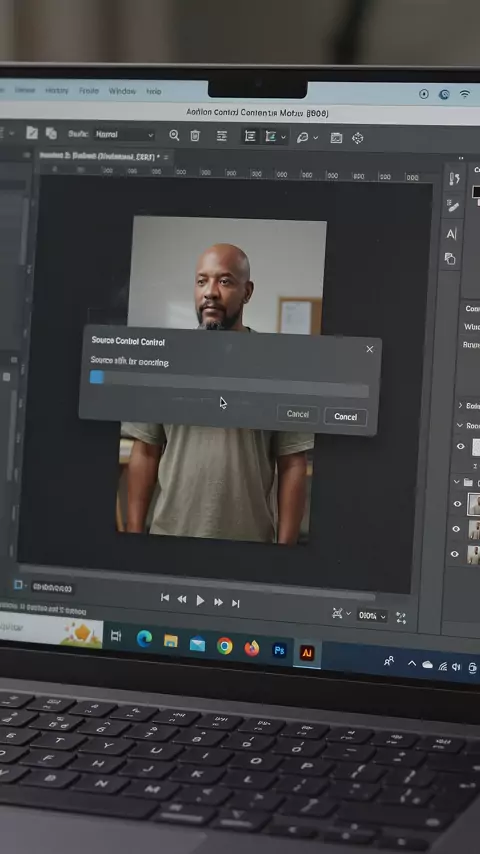Click the Wi-Fi icon in the top menu bar
This screenshot has width=480, height=854.
point(465,94)
